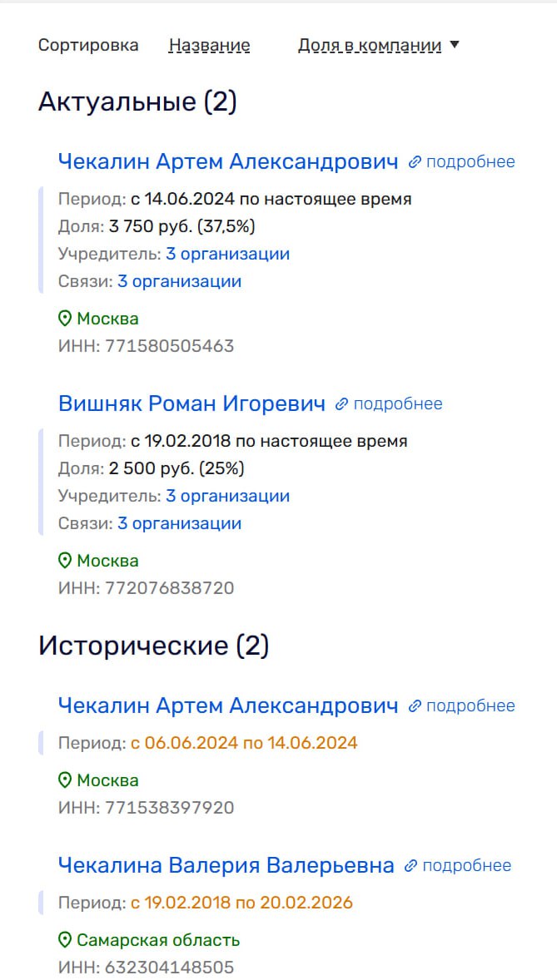Image resolution: width=557 pixels, height=980 pixels.
Task: Open Учредитель 3 организации for Вишняк
Action: [x=227, y=496]
